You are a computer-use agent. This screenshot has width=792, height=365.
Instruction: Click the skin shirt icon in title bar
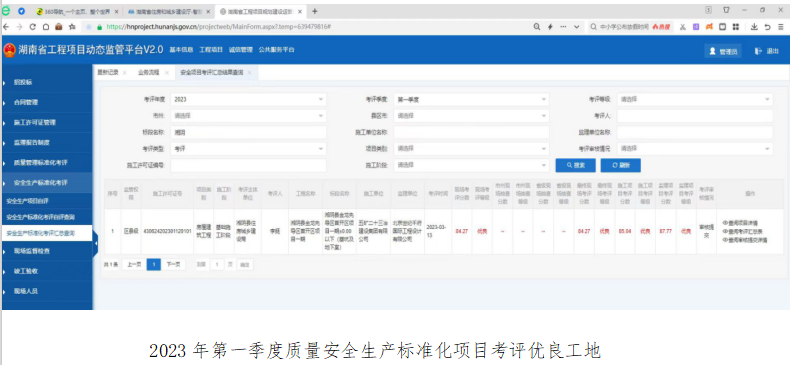(x=727, y=10)
